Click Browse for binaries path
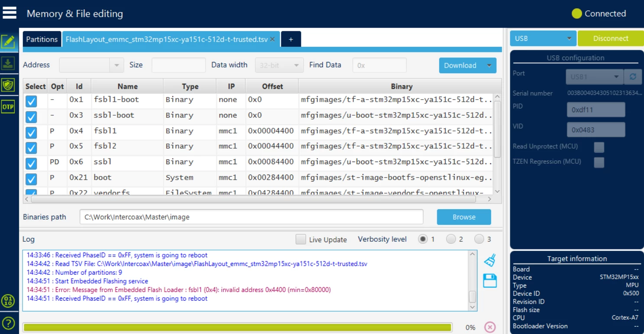644x334 pixels. (x=464, y=217)
